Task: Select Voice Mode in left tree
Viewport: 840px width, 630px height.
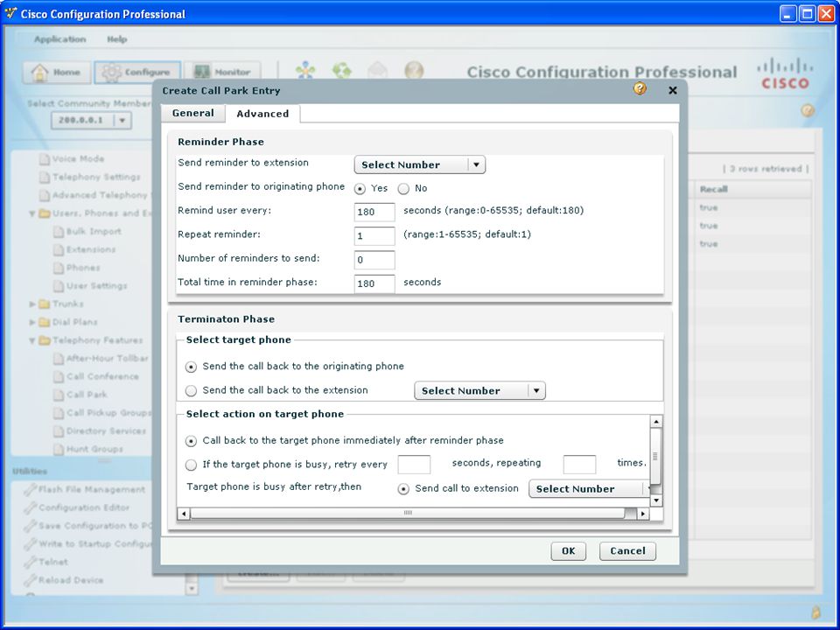Action: point(78,158)
